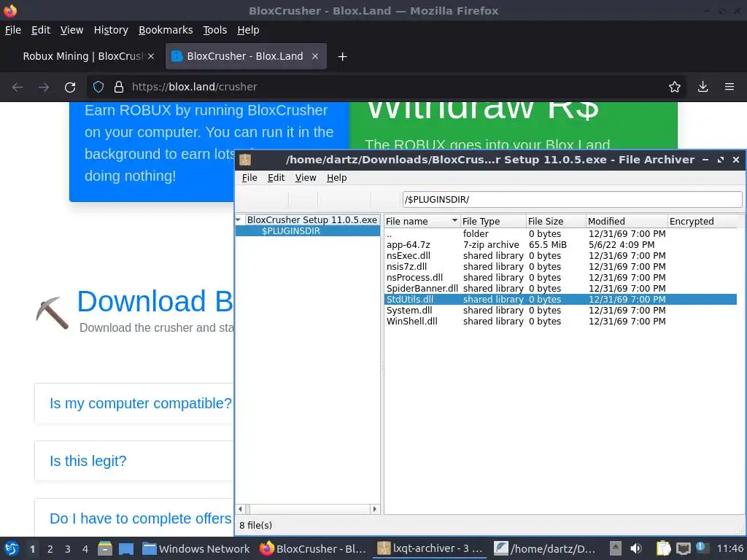Select WinShell.dll file row
Viewport: 747px width, 560px height.
(x=560, y=322)
